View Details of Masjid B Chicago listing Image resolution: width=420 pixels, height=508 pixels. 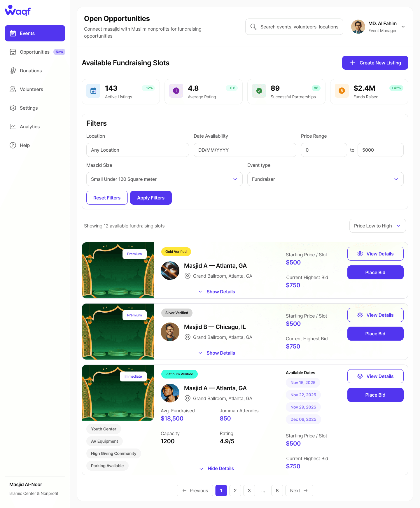(375, 315)
